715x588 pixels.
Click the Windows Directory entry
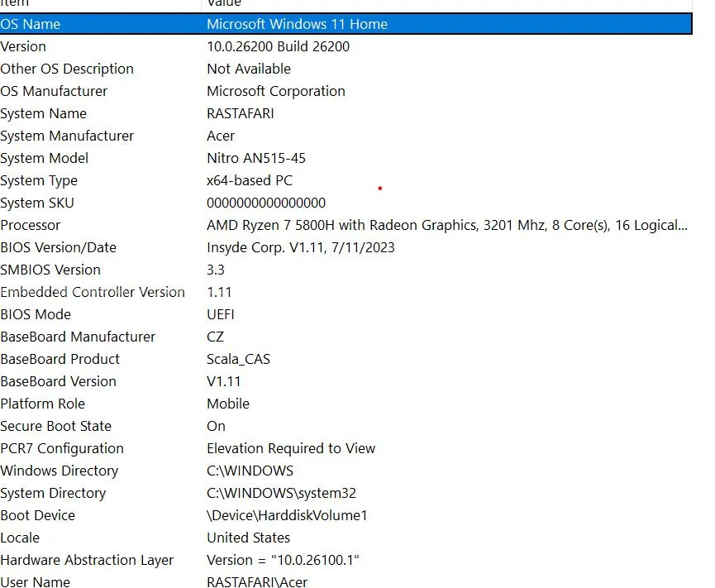[x=59, y=471]
